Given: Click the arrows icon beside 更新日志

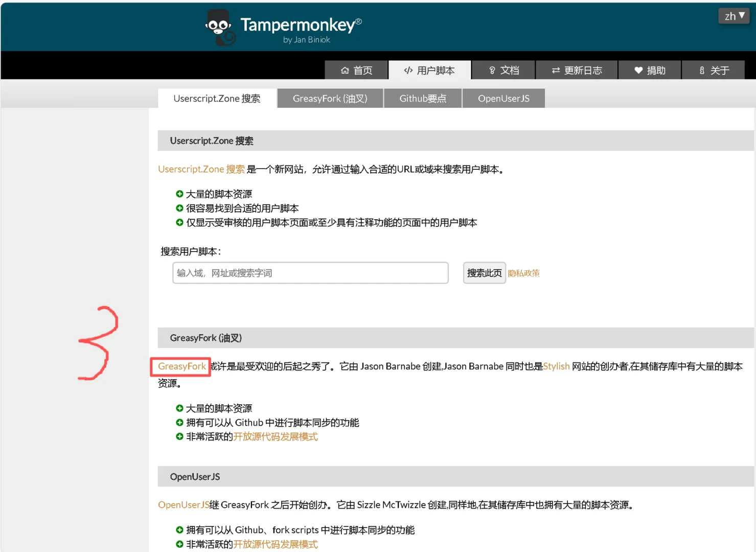Looking at the screenshot, I should [556, 71].
